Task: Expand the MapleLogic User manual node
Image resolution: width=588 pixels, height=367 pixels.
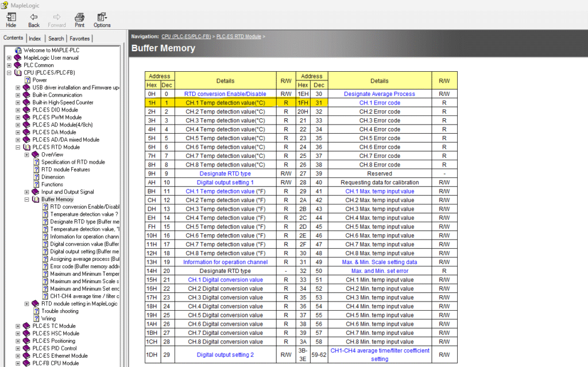Action: pyautogui.click(x=9, y=58)
